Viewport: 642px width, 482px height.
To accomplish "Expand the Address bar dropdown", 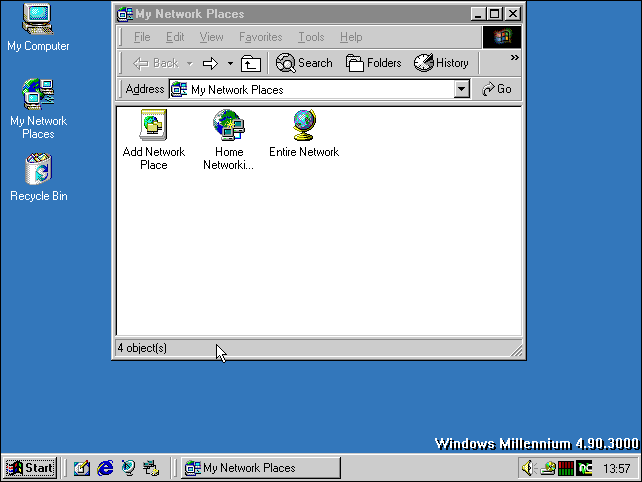I will (x=461, y=89).
